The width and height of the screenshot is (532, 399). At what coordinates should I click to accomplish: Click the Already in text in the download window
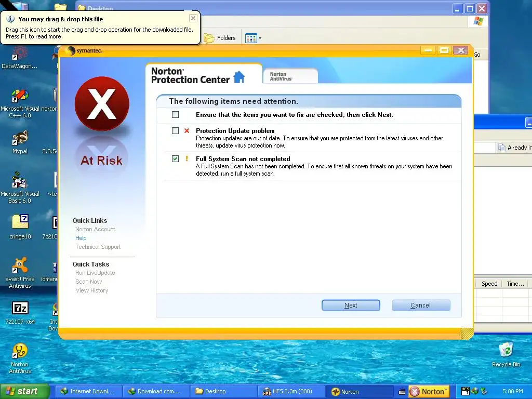pyautogui.click(x=520, y=147)
